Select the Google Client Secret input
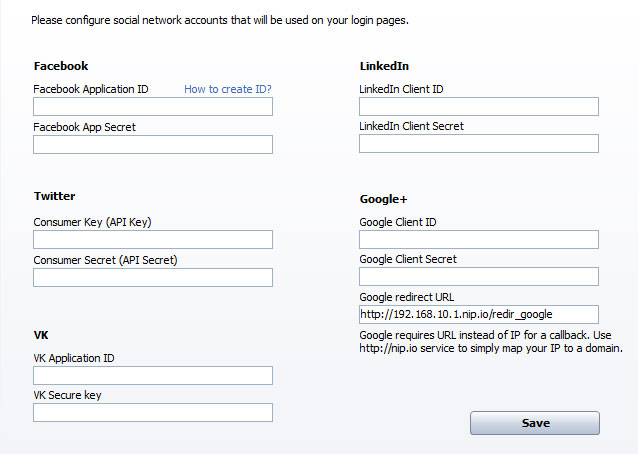The width and height of the screenshot is (638, 454). pos(479,277)
